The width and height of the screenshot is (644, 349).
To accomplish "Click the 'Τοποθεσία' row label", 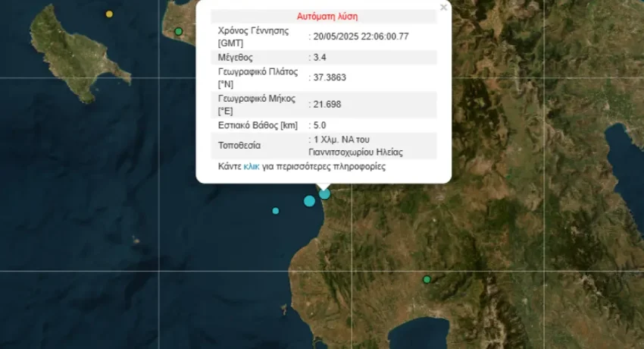I will coord(240,146).
